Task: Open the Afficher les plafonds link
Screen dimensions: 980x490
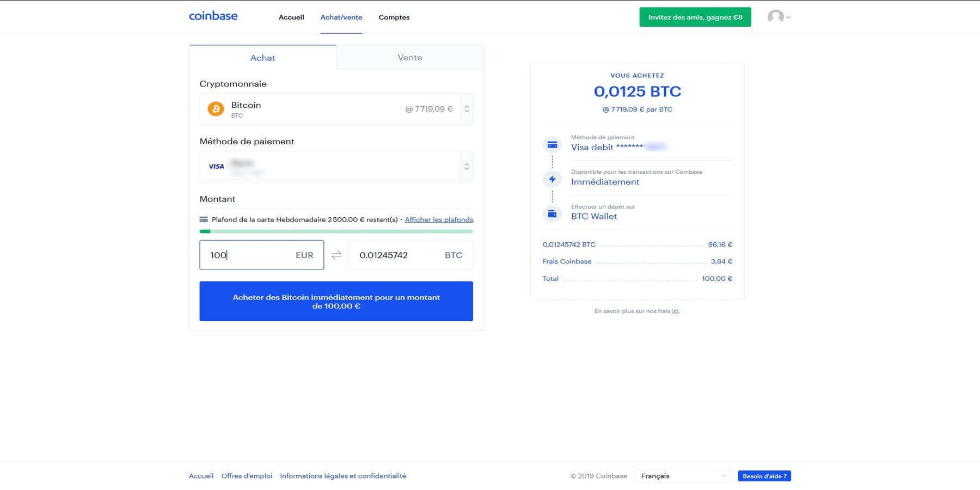Action: tap(439, 219)
